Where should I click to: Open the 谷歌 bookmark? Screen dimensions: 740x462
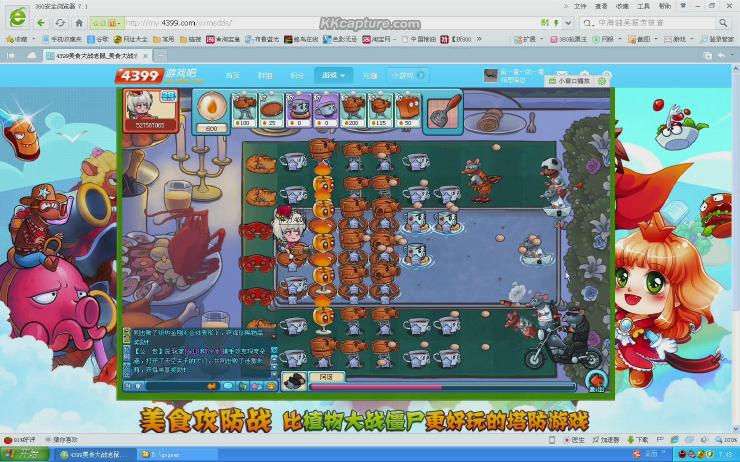pyautogui.click(x=98, y=39)
